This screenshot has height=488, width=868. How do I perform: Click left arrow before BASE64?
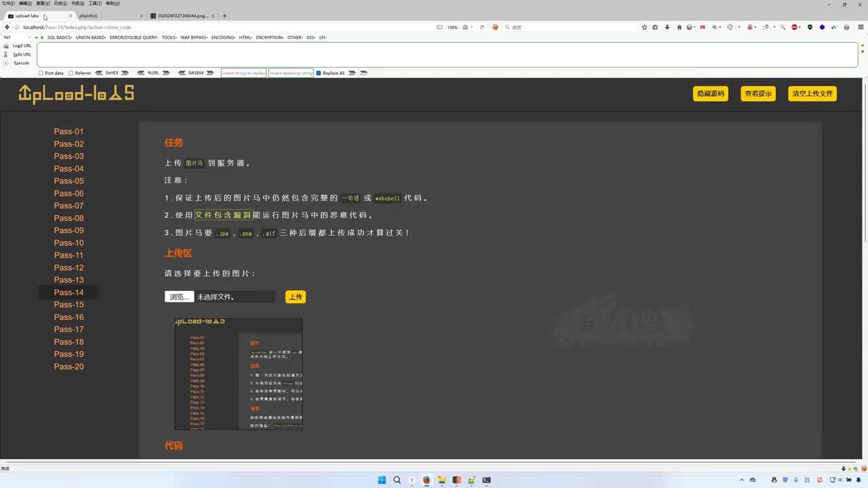[181, 73]
